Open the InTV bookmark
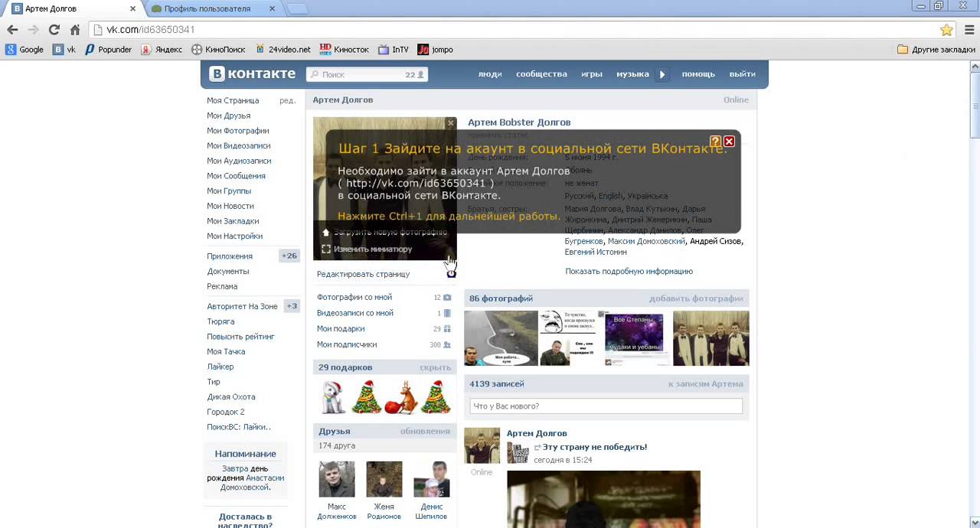Screen dimensions: 980x528 click(x=394, y=50)
